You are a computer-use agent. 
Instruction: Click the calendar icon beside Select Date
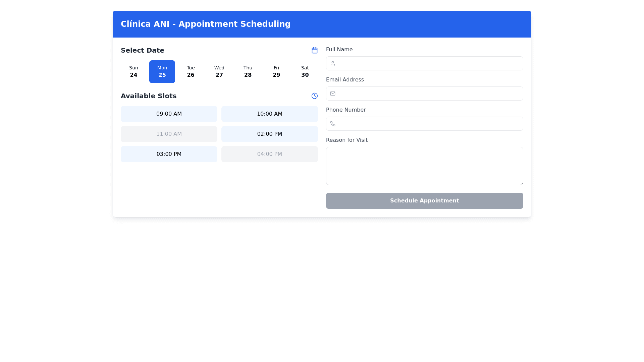[x=314, y=50]
